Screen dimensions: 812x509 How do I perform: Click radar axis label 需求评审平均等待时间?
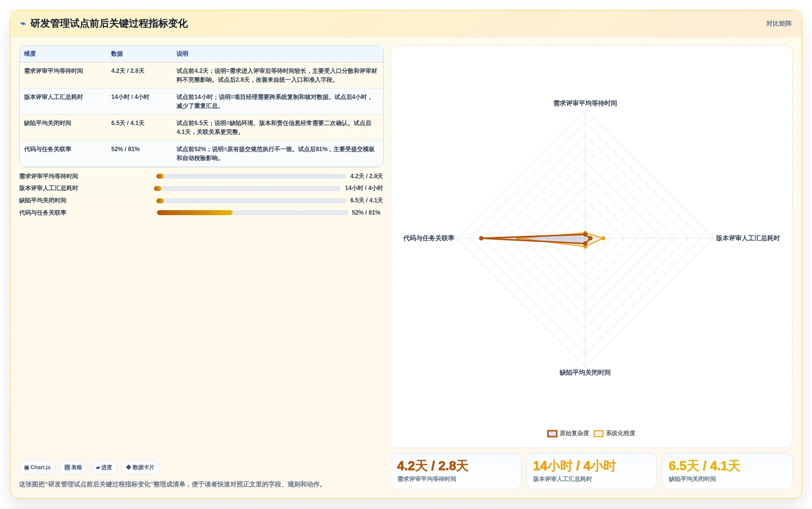pyautogui.click(x=585, y=103)
